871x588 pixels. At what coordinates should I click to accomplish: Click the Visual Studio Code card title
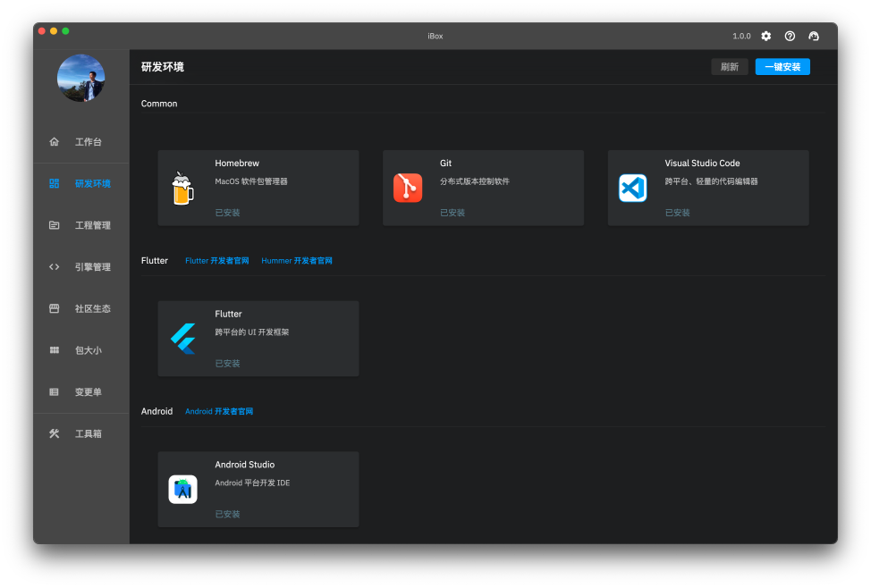[702, 164]
